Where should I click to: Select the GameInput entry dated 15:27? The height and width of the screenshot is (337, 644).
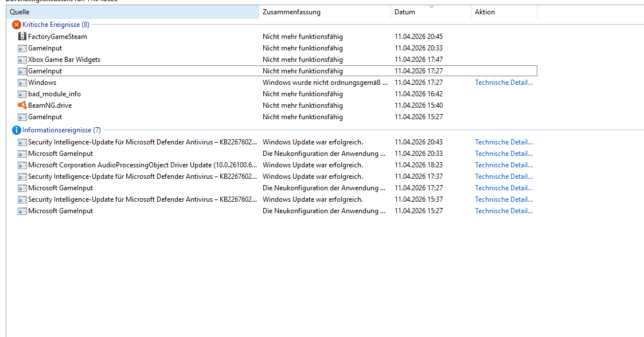coord(45,117)
